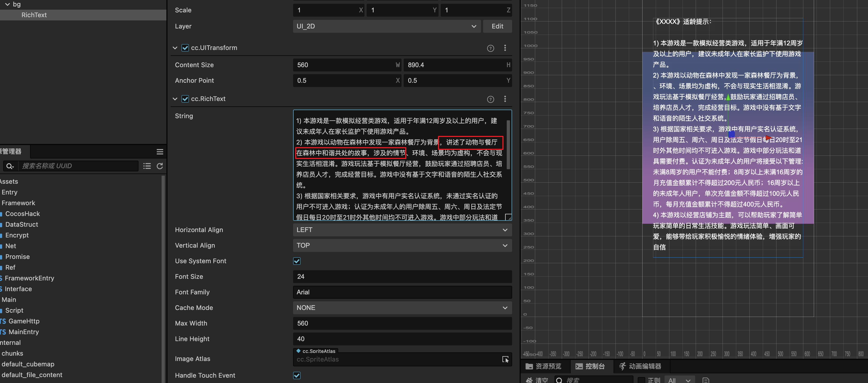Uncheck Use System Font

coord(297,261)
